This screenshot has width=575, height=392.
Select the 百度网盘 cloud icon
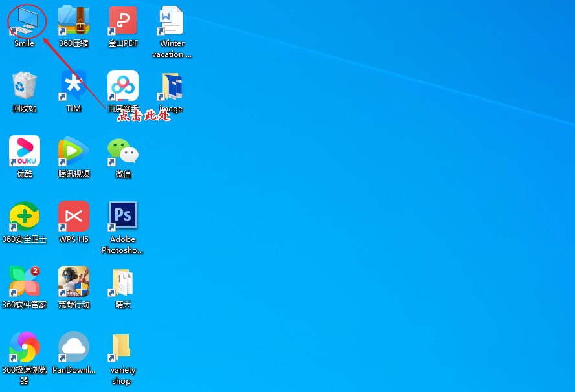pyautogui.click(x=123, y=85)
